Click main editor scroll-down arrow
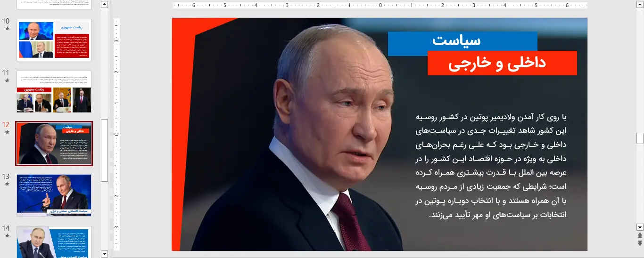 pos(640,227)
